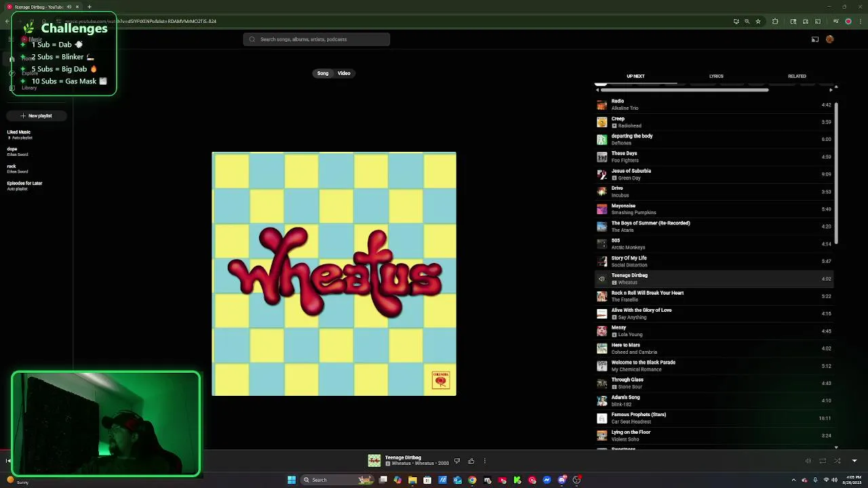
Task: Play These Days by Foo Fighters
Action: [x=713, y=157]
